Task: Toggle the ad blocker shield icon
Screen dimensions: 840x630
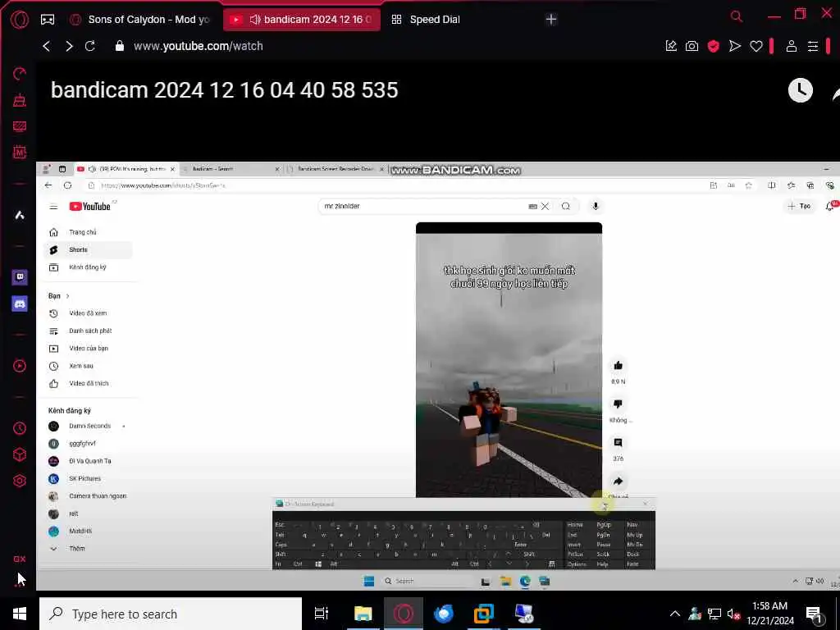Action: pyautogui.click(x=713, y=46)
